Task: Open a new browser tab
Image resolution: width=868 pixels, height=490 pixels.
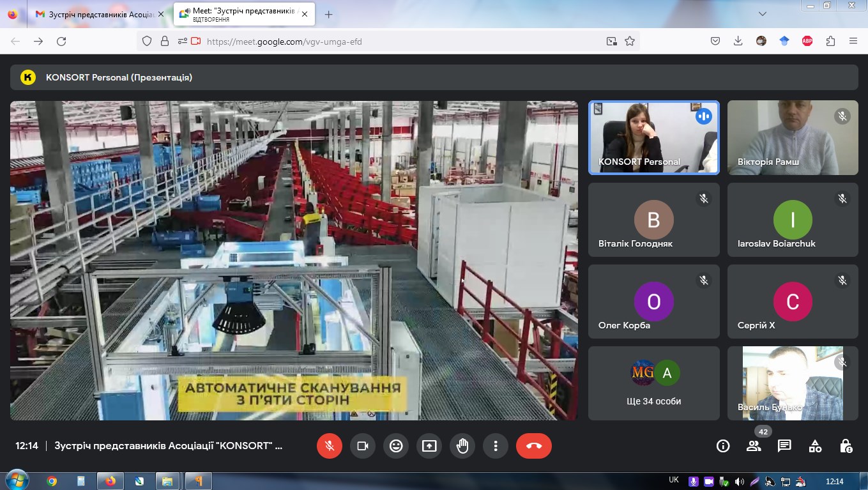Action: (x=329, y=14)
